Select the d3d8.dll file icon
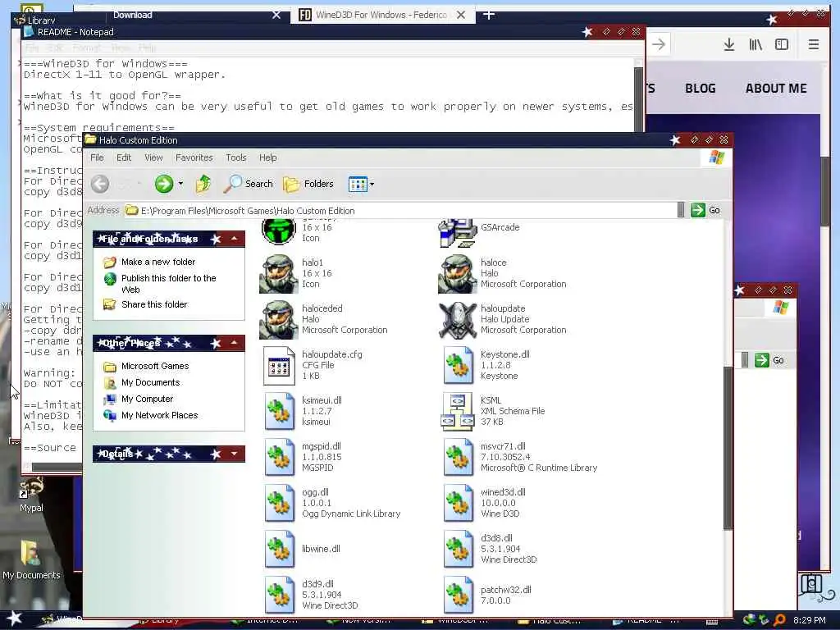The height and width of the screenshot is (630, 840). (458, 549)
